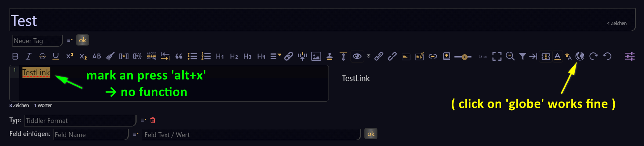Click the globe icon in the toolbar
644x146 pixels.
tap(580, 56)
